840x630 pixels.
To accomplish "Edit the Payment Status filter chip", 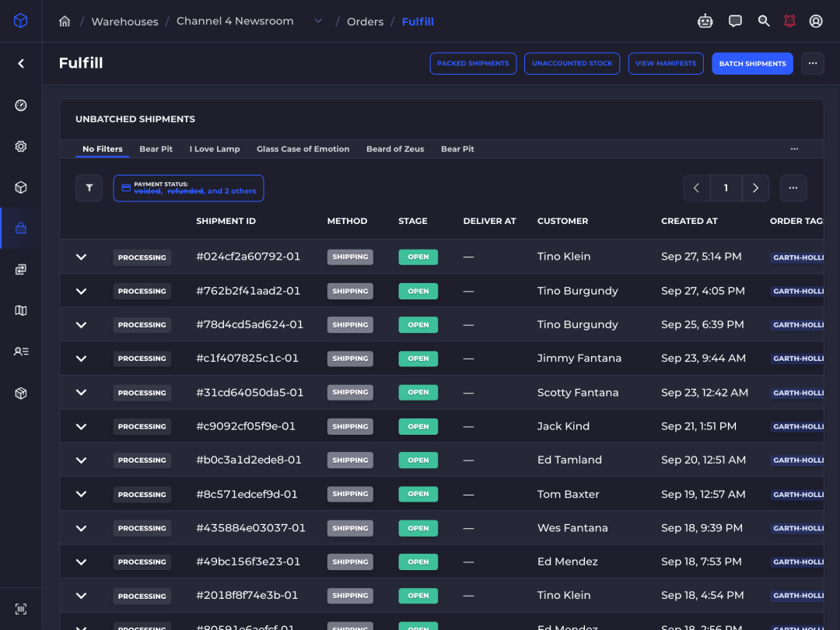I will (x=188, y=188).
